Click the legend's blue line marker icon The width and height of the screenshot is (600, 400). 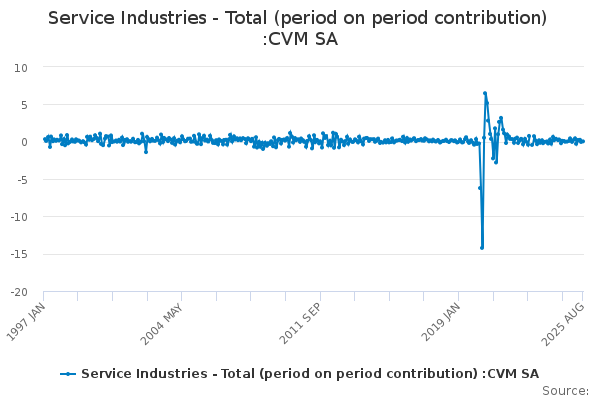68,374
